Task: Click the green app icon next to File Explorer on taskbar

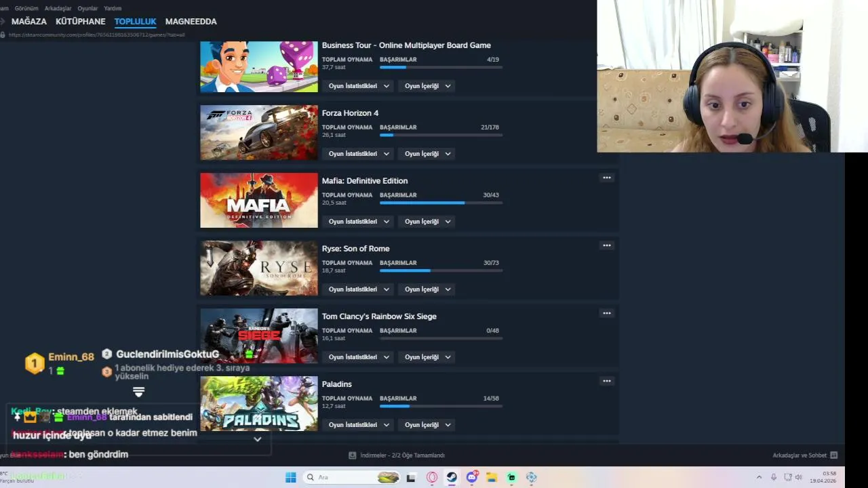Action: coord(511,477)
